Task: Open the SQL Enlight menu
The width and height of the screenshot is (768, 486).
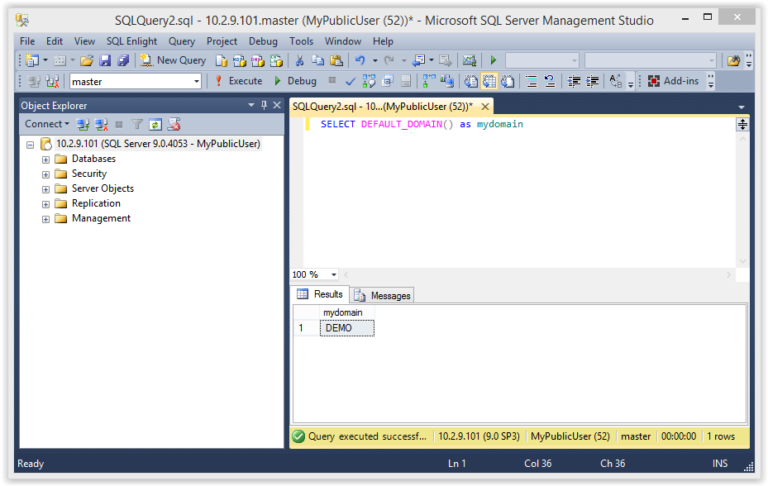Action: 132,41
